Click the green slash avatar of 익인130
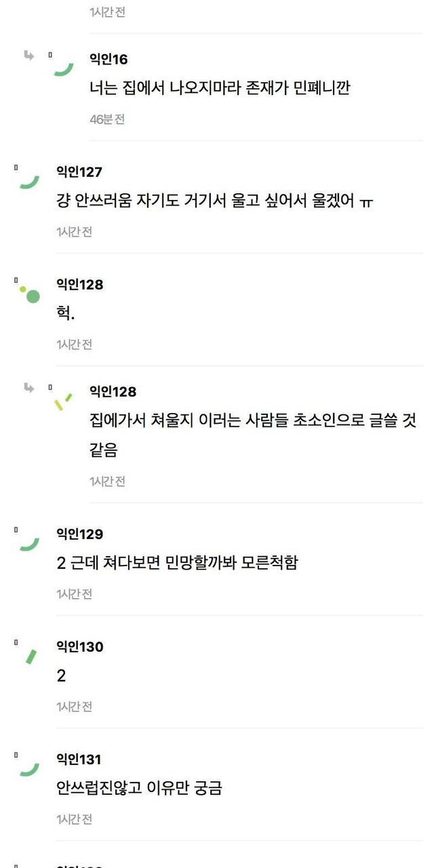This screenshot has width=434, height=868. pyautogui.click(x=30, y=655)
